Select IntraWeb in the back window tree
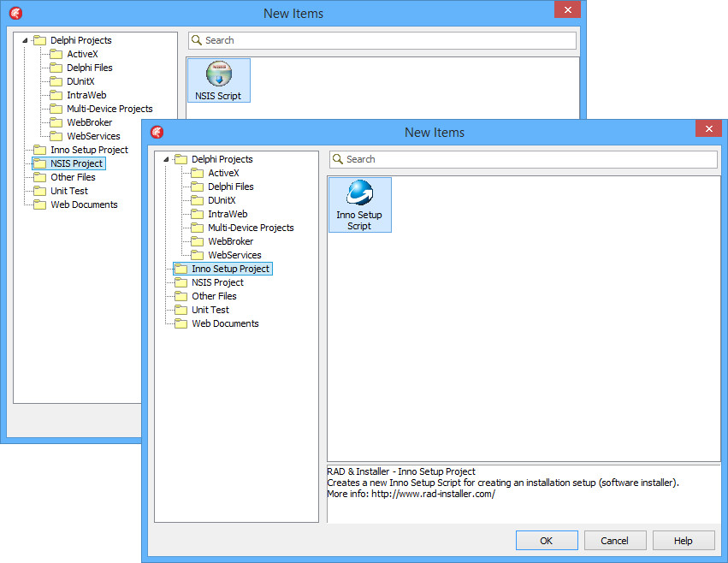Image resolution: width=728 pixels, height=563 pixels. pyautogui.click(x=86, y=95)
